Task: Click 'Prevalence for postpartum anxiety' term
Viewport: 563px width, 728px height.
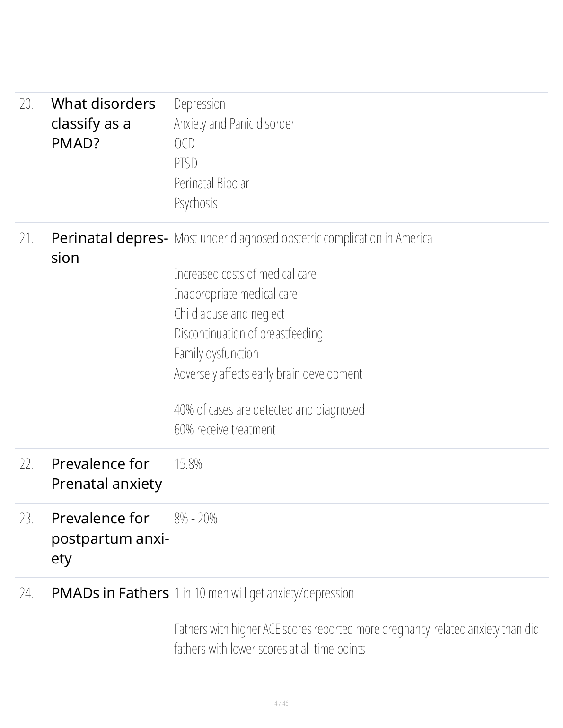Action: click(109, 538)
